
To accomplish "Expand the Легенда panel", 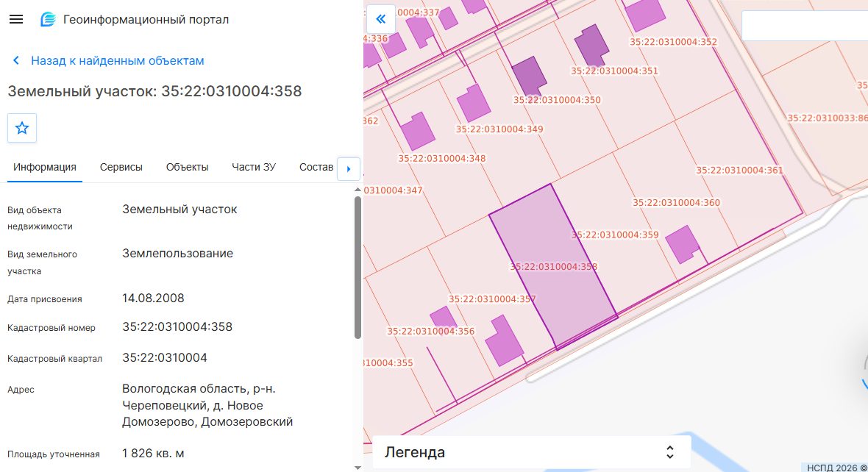I will coord(531,452).
